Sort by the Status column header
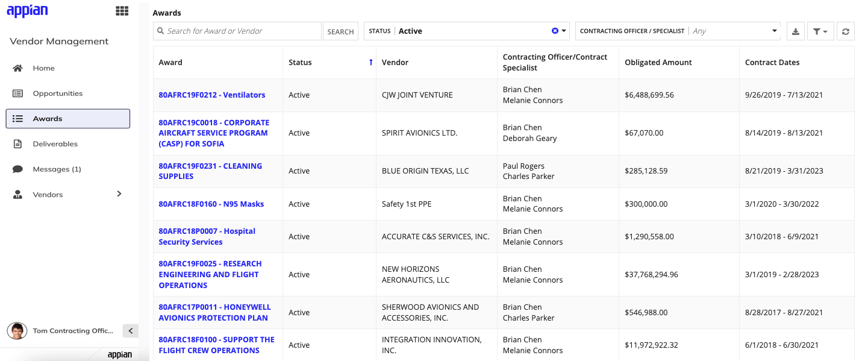Image resolution: width=868 pixels, height=361 pixels. click(x=300, y=63)
